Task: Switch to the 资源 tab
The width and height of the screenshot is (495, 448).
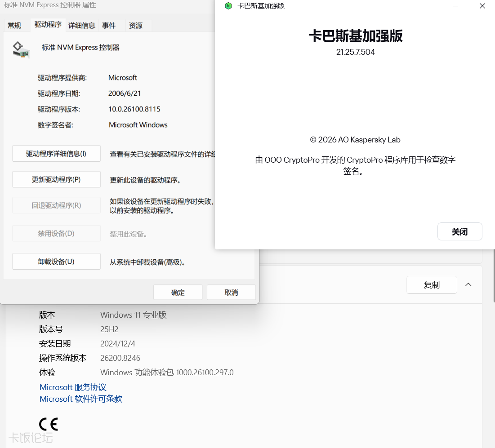Action: point(136,26)
